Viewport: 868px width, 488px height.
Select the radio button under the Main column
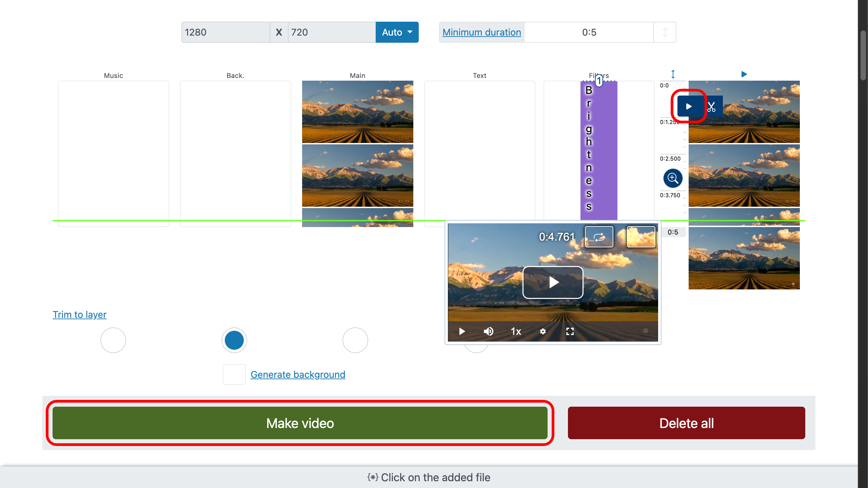pos(355,340)
